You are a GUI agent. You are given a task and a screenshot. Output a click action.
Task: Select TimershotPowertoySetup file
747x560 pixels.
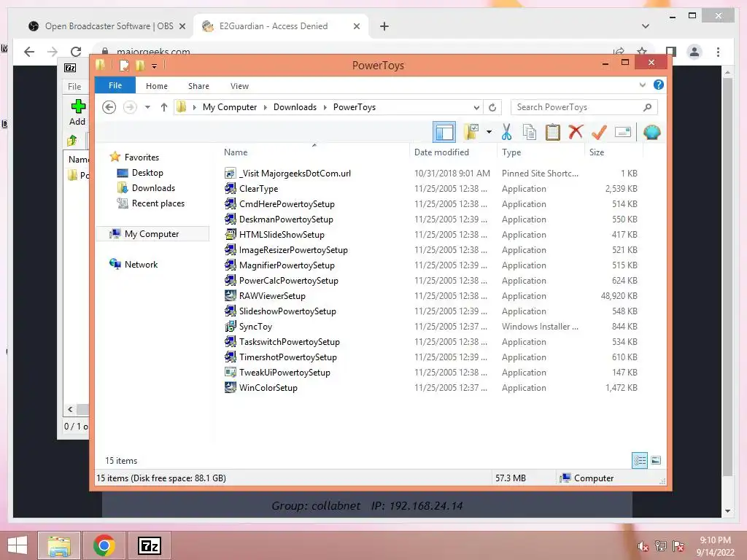click(287, 357)
